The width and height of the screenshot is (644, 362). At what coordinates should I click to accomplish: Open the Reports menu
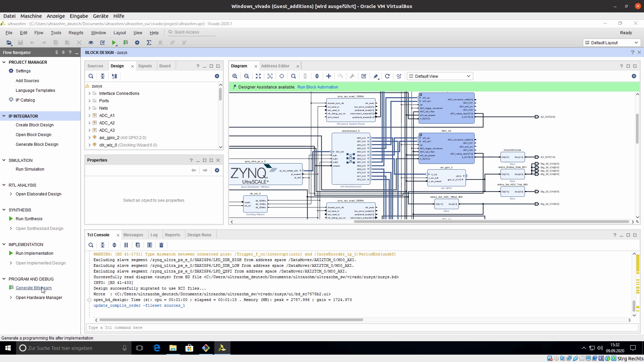click(76, 33)
